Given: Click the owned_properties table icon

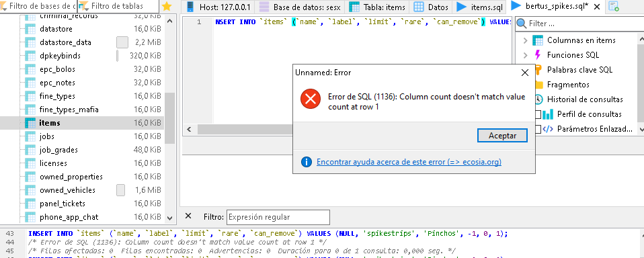Looking at the screenshot, I should [30, 177].
